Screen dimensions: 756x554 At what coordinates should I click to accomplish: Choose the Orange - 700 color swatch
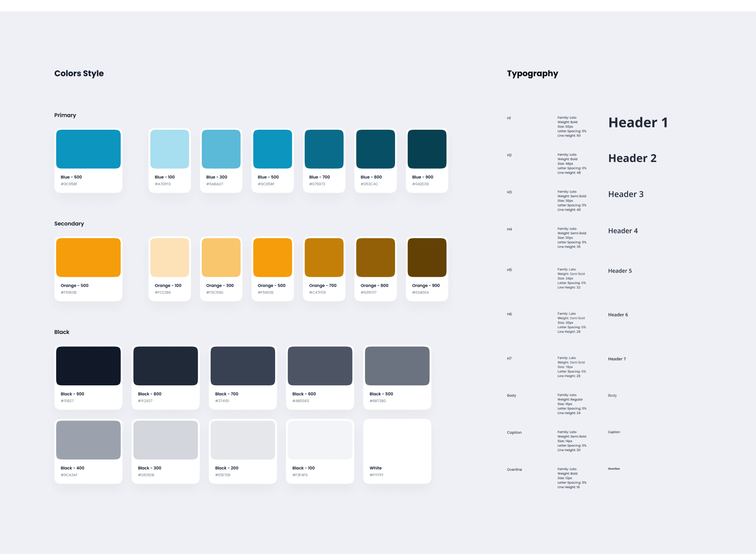[324, 258]
